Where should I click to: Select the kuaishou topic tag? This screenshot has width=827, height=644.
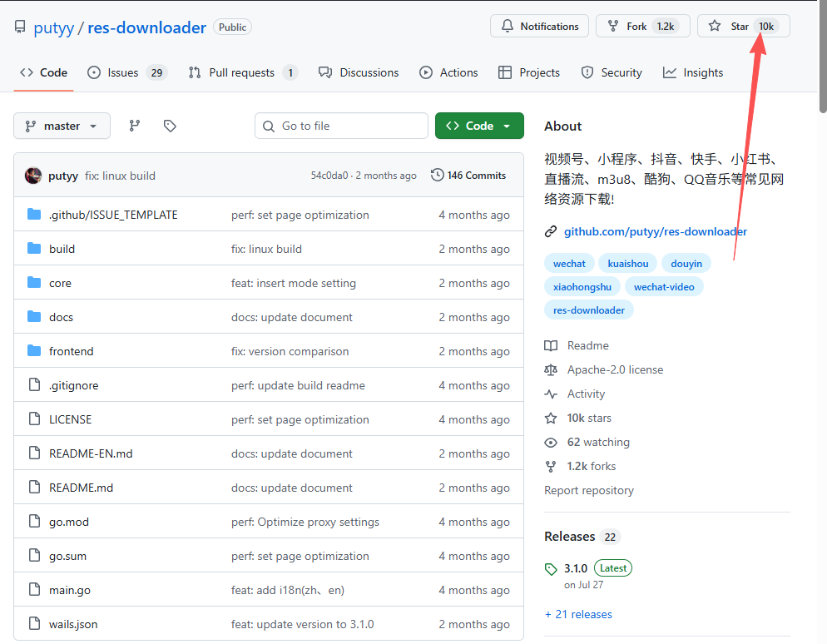pyautogui.click(x=627, y=263)
